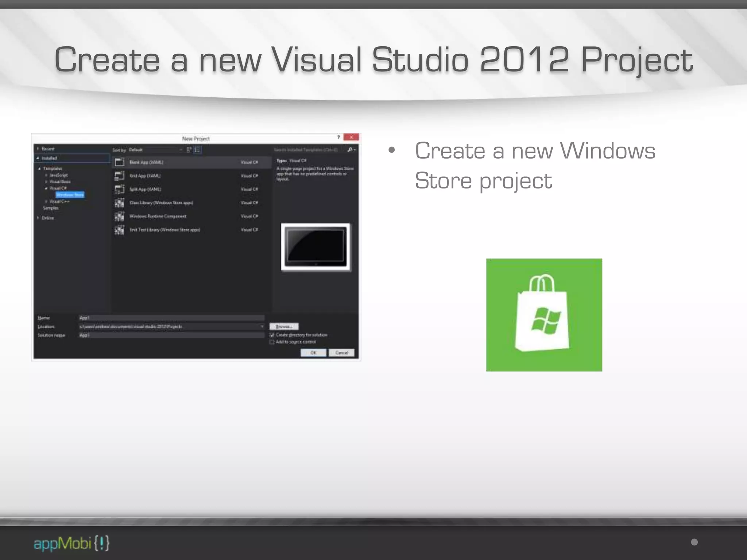Click the search magnifier icon in New Project
The image size is (747, 560).
coord(350,150)
